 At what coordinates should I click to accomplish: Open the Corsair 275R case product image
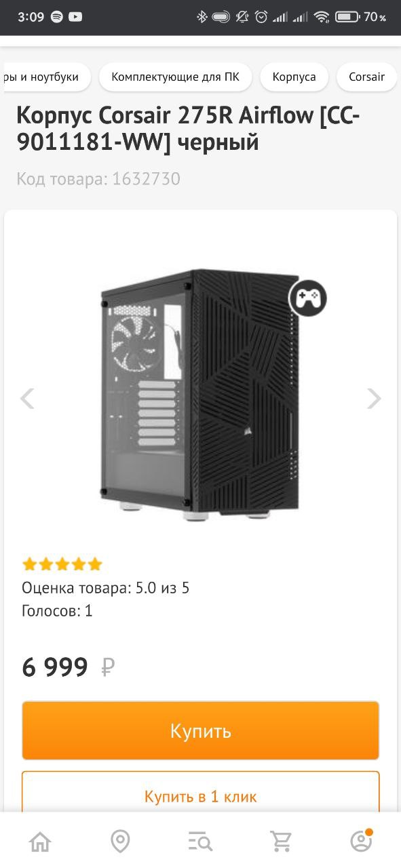point(200,395)
